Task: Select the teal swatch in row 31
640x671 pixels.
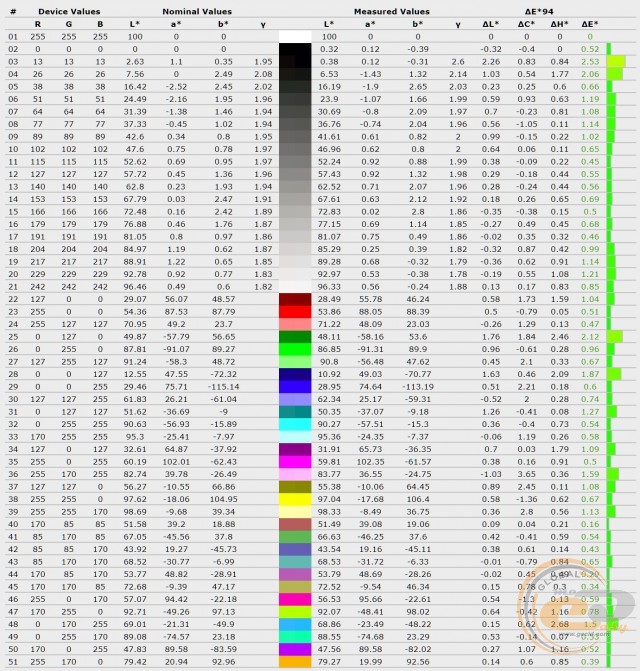Action: (x=295, y=412)
